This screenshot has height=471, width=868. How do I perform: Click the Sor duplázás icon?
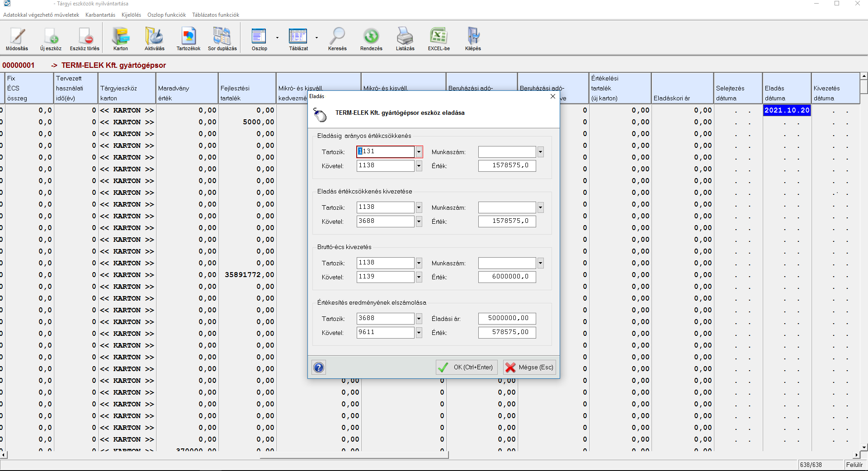222,37
